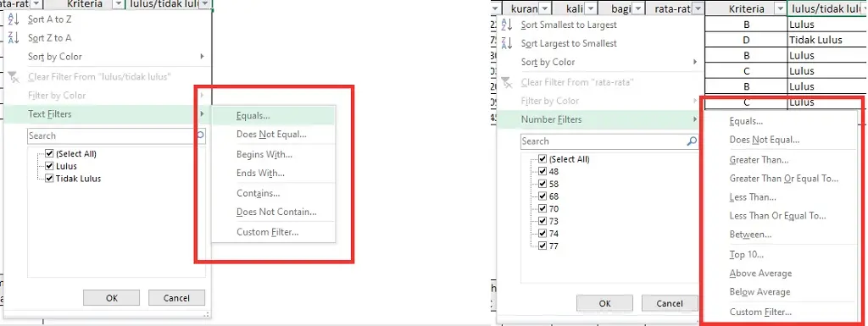Click clear filter funnel icon for "lulus/tidak lulus"
This screenshot has height=326, width=868.
tap(14, 77)
